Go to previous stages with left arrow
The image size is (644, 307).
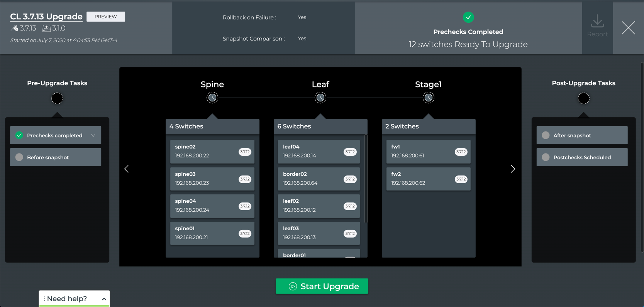click(x=126, y=169)
